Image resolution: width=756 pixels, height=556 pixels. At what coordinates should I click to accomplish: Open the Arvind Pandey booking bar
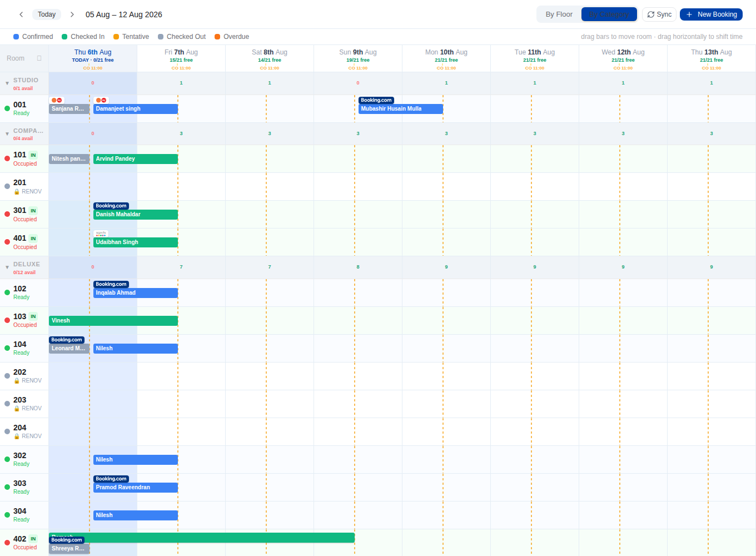coord(136,159)
